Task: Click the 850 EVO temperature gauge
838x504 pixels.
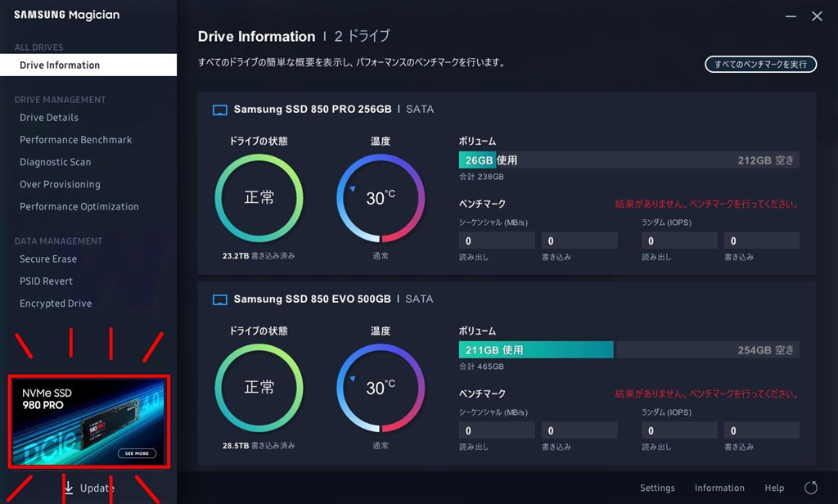Action: (x=381, y=388)
